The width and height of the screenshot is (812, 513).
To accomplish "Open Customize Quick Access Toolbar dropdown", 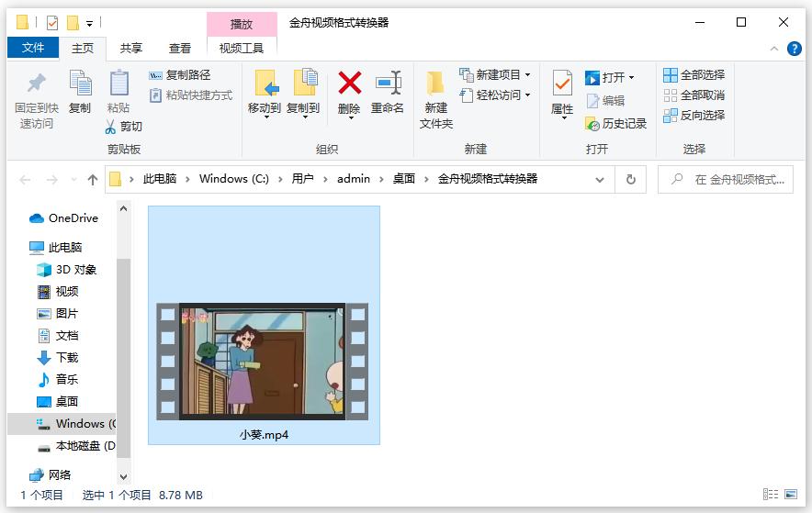I will coord(90,23).
